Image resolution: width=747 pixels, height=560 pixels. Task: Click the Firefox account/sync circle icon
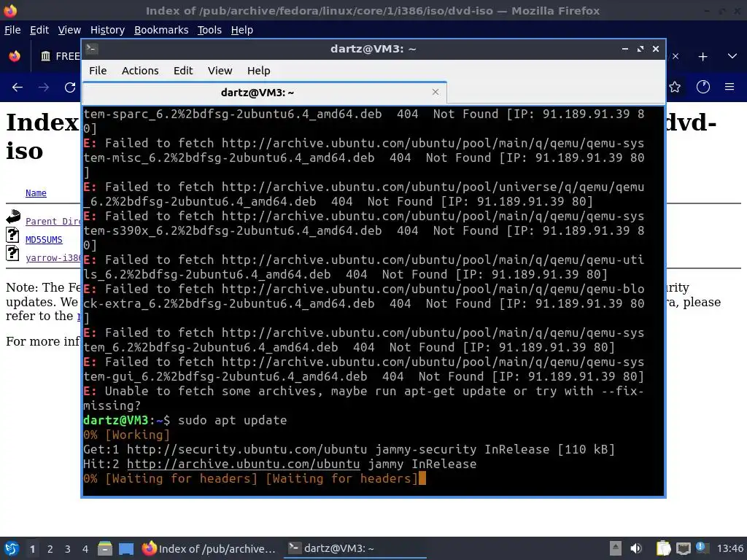pyautogui.click(x=703, y=87)
